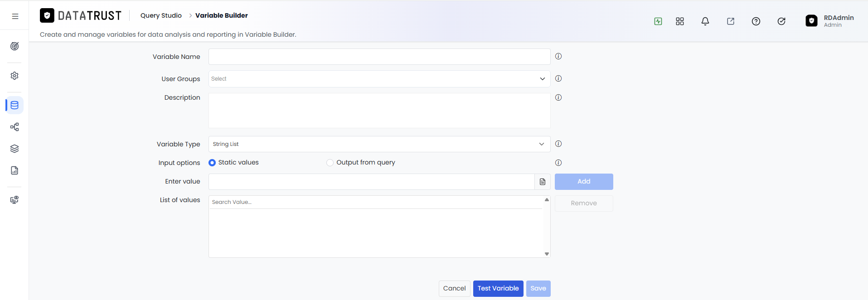Open the report document sidebar icon

[15, 170]
